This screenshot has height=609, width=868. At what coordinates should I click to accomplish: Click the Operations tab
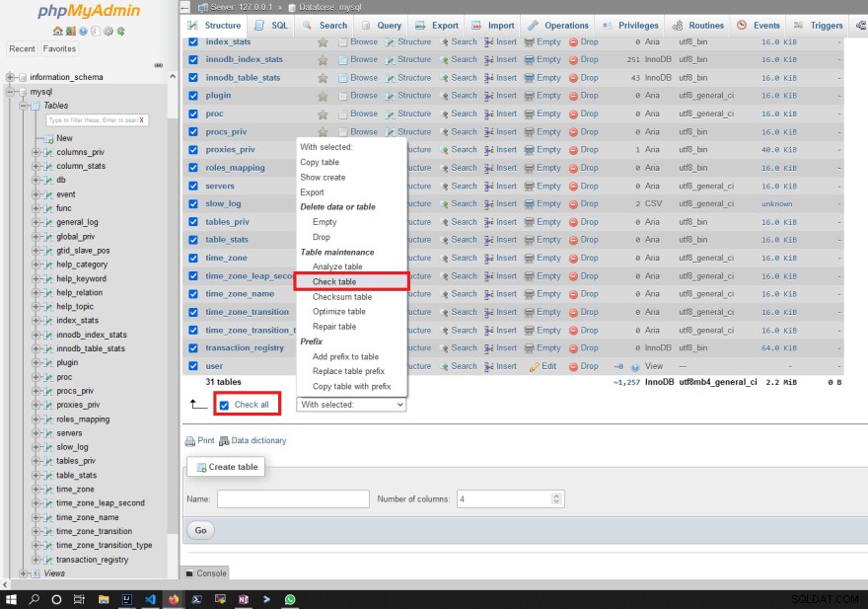557,26
